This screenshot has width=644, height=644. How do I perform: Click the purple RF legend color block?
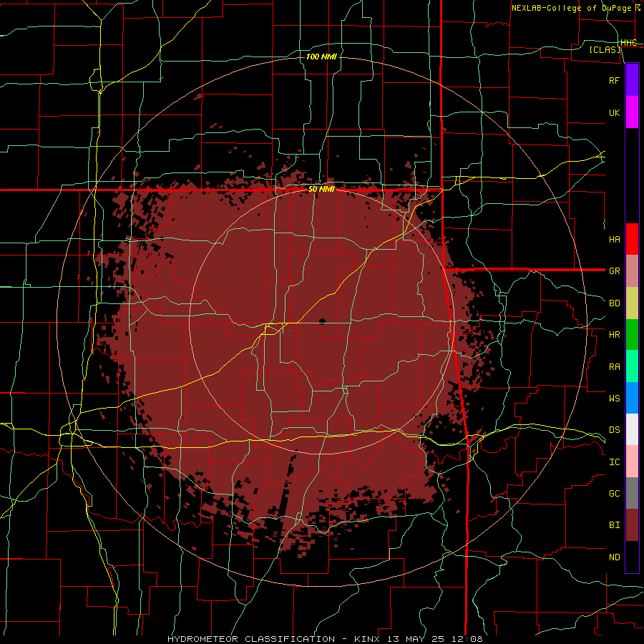[632, 80]
